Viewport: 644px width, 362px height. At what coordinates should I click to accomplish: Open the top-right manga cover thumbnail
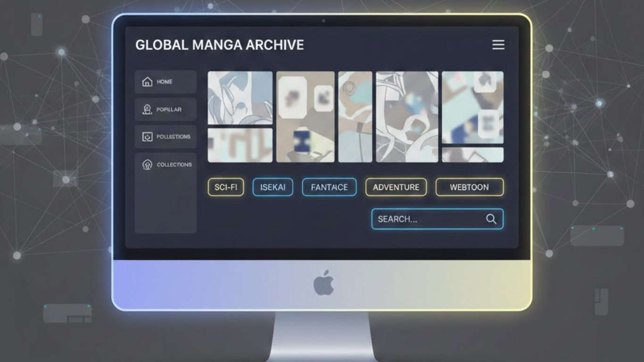point(472,107)
